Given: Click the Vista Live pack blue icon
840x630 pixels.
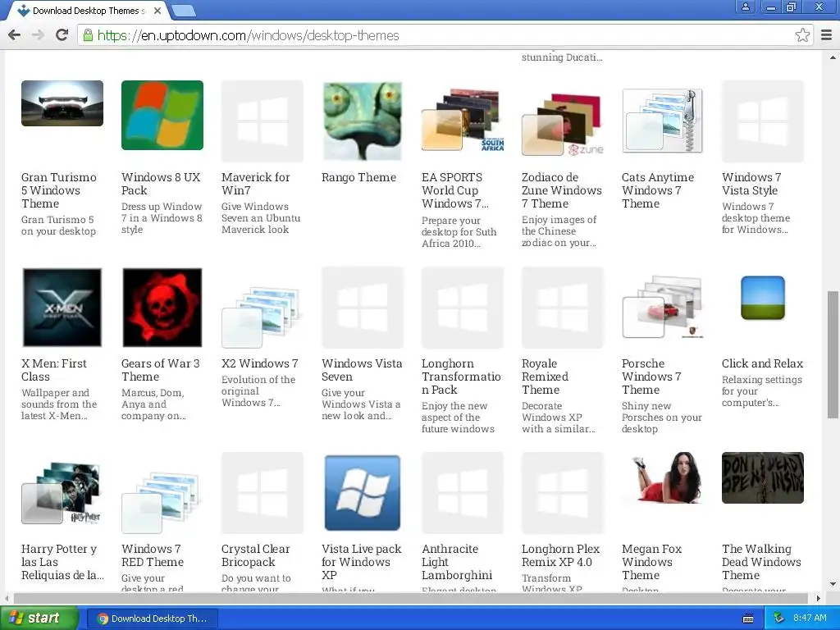Looking at the screenshot, I should [x=362, y=493].
